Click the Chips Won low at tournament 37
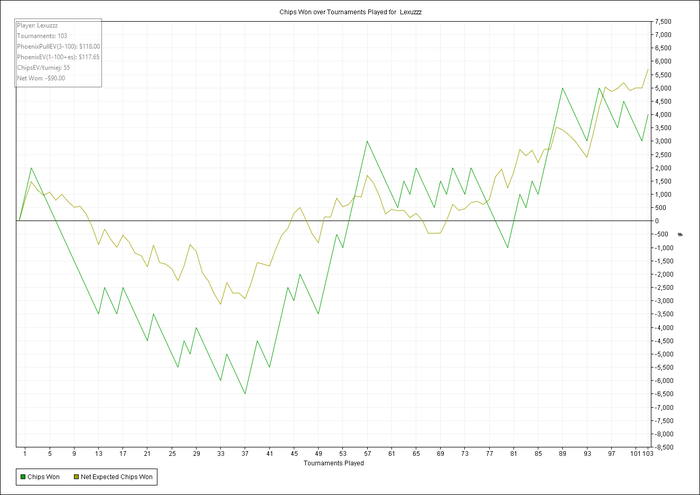This screenshot has height=495, width=700. 245,394
